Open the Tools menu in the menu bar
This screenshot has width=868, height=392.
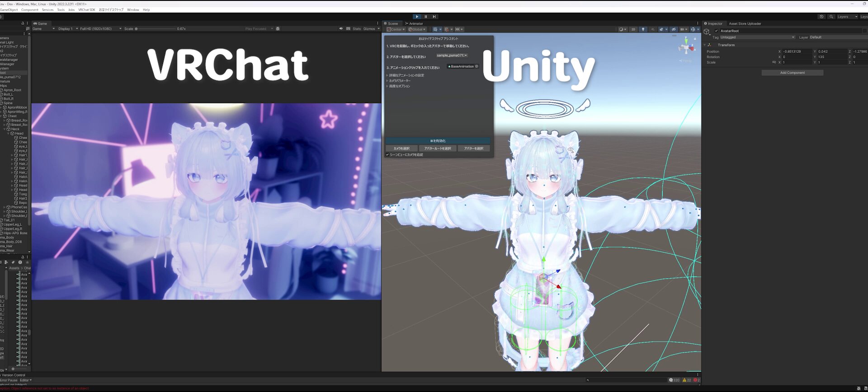pyautogui.click(x=61, y=9)
